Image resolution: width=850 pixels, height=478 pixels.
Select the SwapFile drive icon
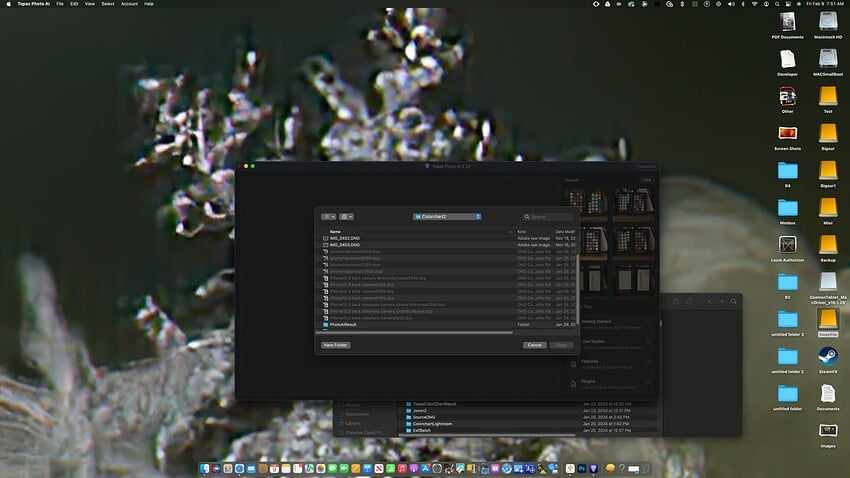[828, 319]
